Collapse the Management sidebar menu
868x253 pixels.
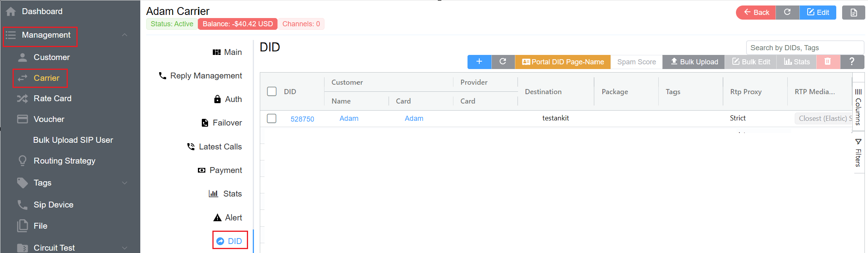pos(125,35)
